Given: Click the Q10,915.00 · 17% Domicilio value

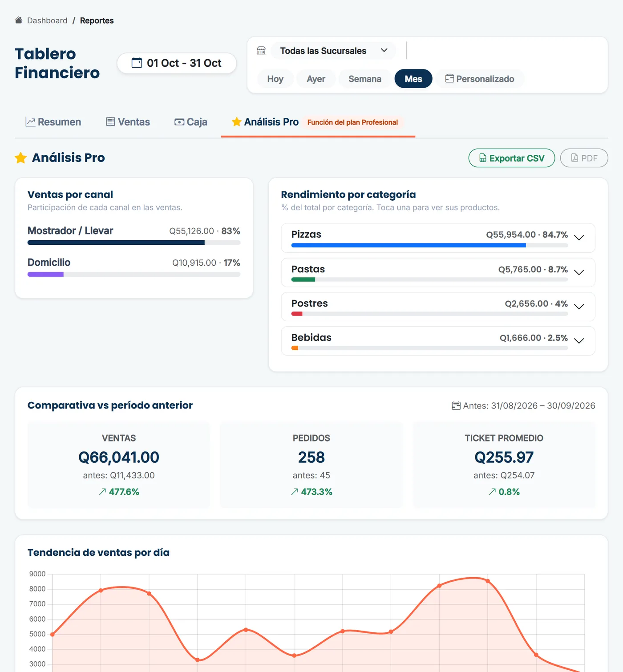Looking at the screenshot, I should [206, 263].
